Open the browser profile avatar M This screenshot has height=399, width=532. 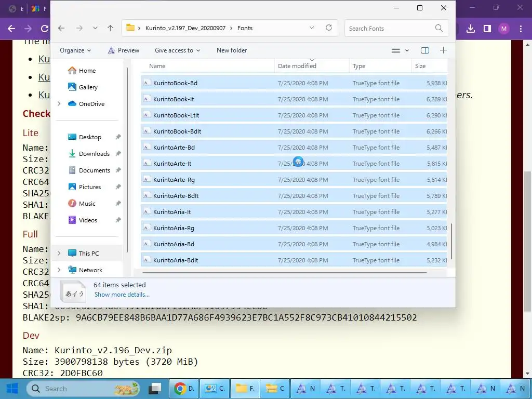[503, 29]
